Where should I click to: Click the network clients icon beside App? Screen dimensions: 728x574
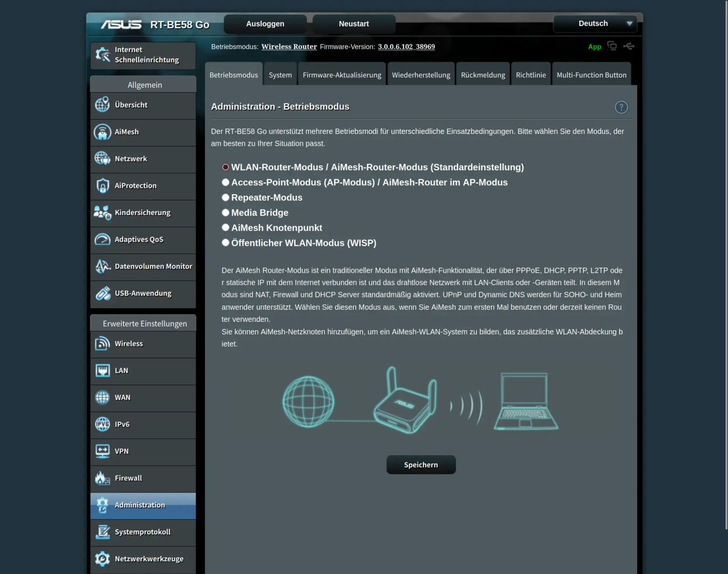612,46
